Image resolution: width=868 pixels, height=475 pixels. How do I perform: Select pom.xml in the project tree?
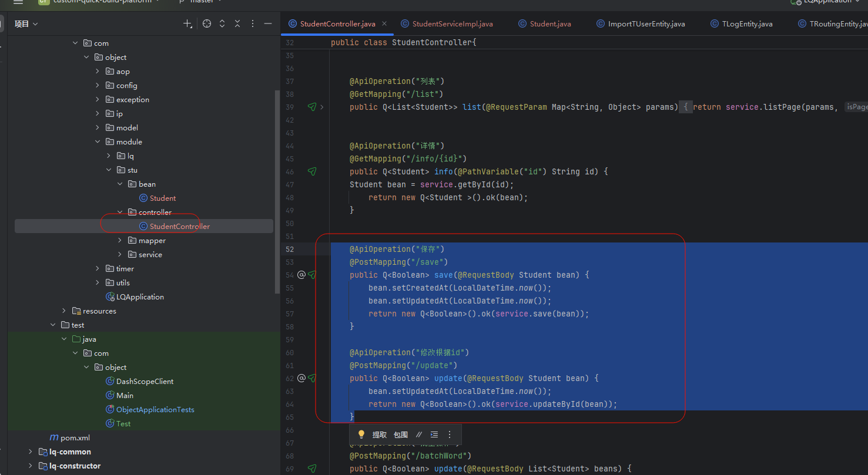[75, 438]
